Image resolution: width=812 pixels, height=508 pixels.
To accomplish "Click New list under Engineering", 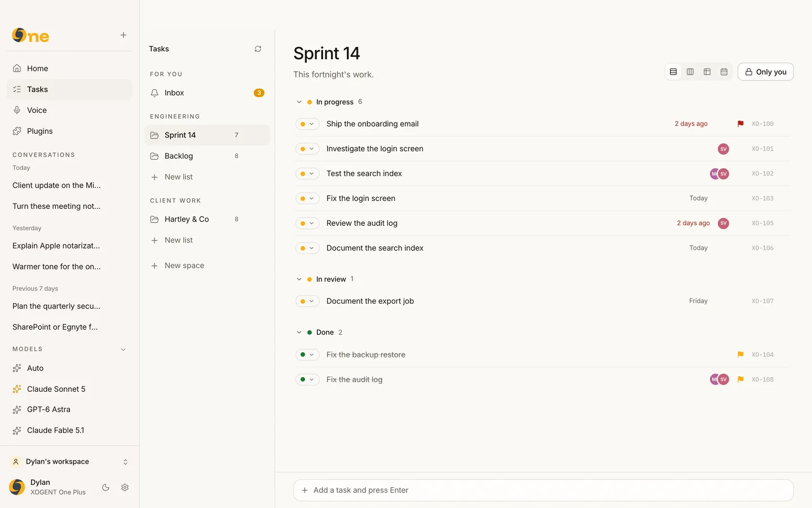I will click(208, 177).
